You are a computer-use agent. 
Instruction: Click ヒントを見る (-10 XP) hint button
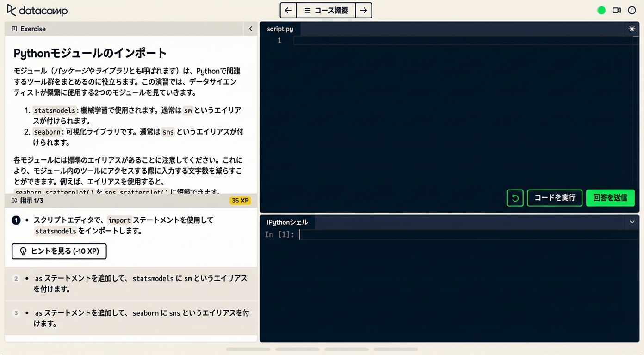pyautogui.click(x=59, y=251)
